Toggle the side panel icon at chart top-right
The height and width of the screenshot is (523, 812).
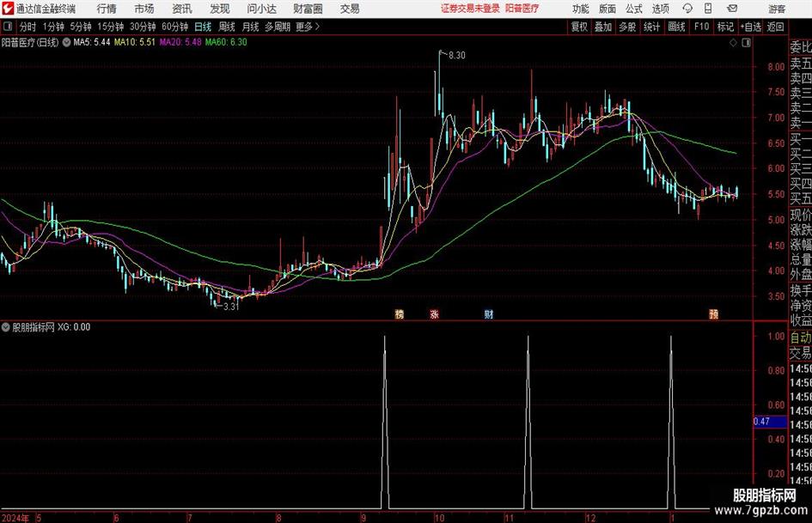click(746, 43)
